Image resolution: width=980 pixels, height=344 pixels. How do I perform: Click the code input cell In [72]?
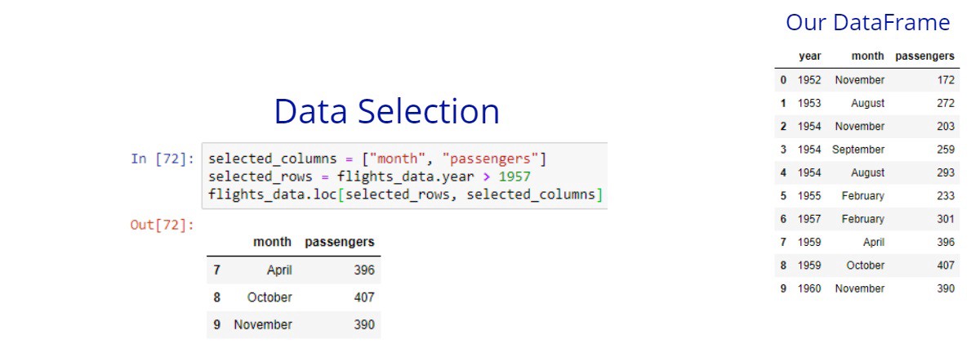[404, 176]
